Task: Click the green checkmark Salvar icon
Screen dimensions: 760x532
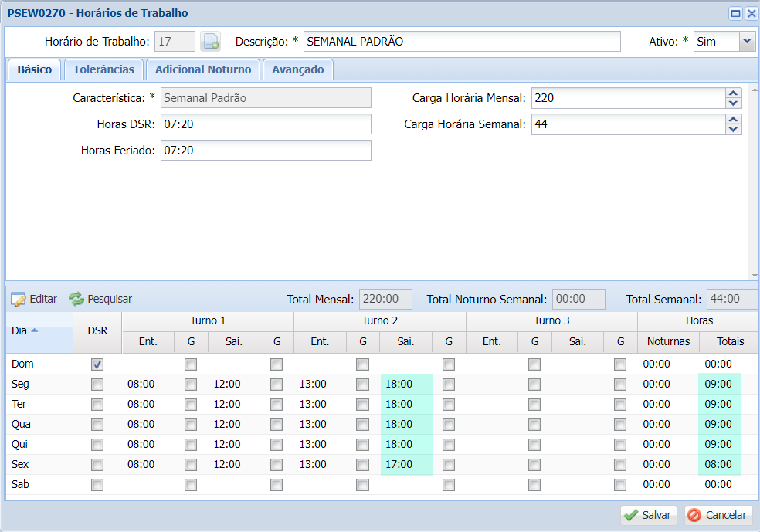Action: (631, 516)
